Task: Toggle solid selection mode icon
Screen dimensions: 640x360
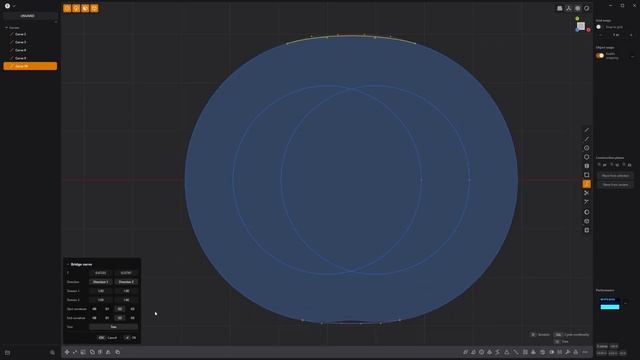Action: pos(94,8)
